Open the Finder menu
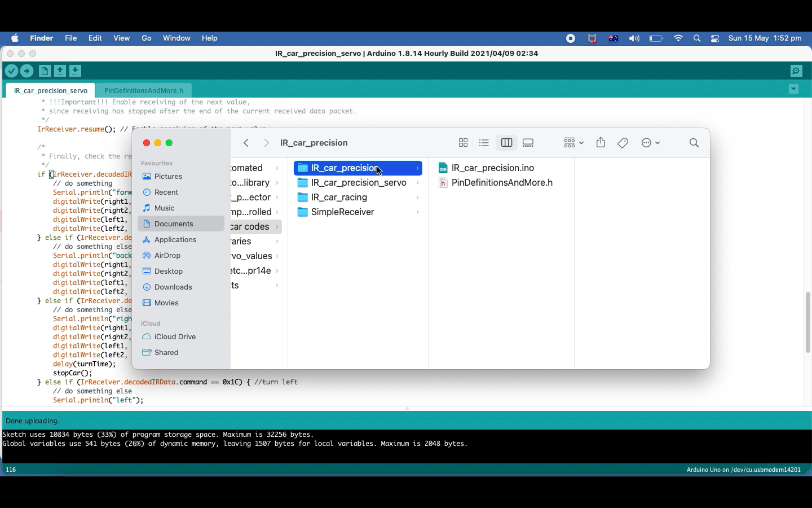Screen dimensions: 812x508 click(x=41, y=38)
